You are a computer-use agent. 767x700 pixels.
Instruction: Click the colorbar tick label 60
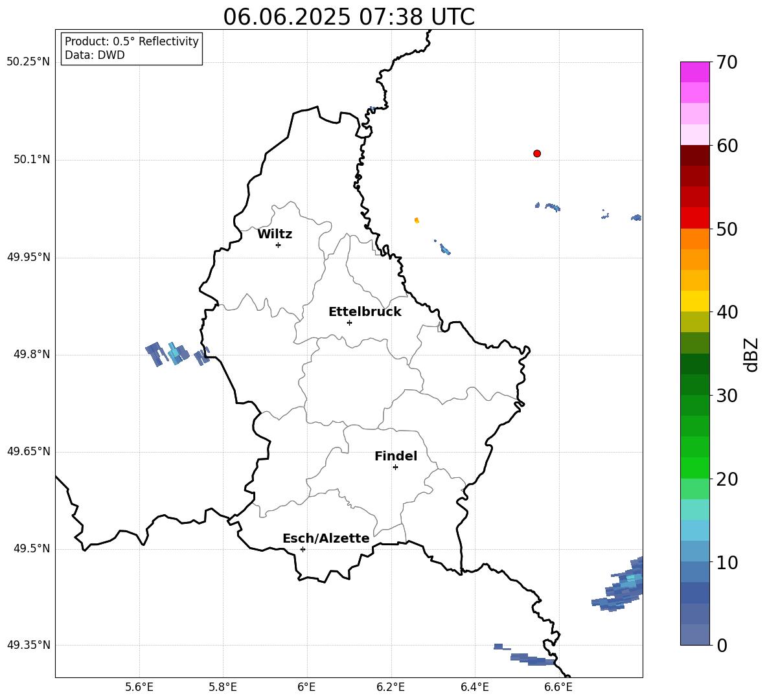727,146
